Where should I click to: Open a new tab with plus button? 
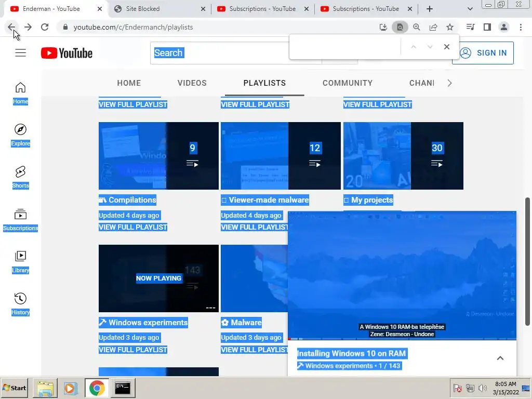click(430, 9)
